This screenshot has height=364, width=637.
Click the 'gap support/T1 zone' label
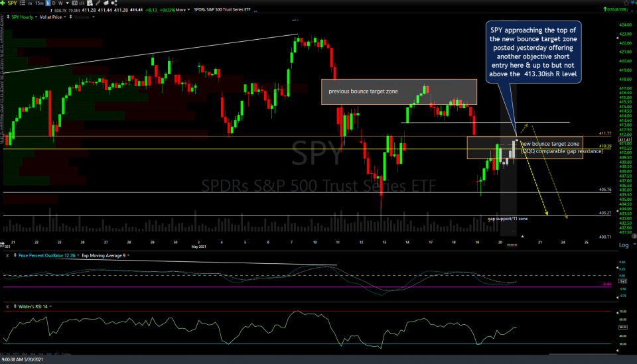[508, 219]
